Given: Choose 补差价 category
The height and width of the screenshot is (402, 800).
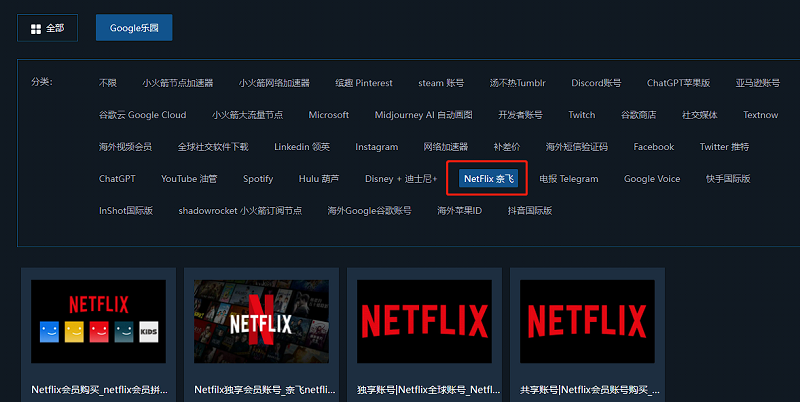Looking at the screenshot, I should 507,147.
